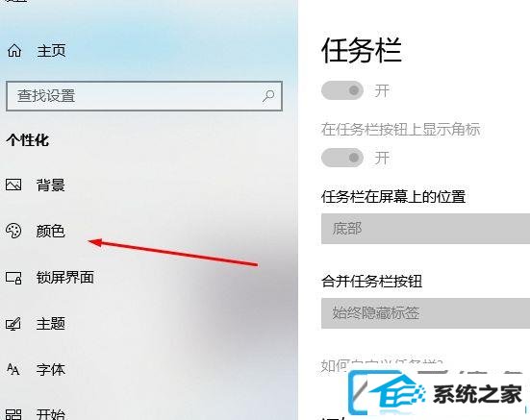
Task: Select the lock screen icon
Action: pos(13,278)
